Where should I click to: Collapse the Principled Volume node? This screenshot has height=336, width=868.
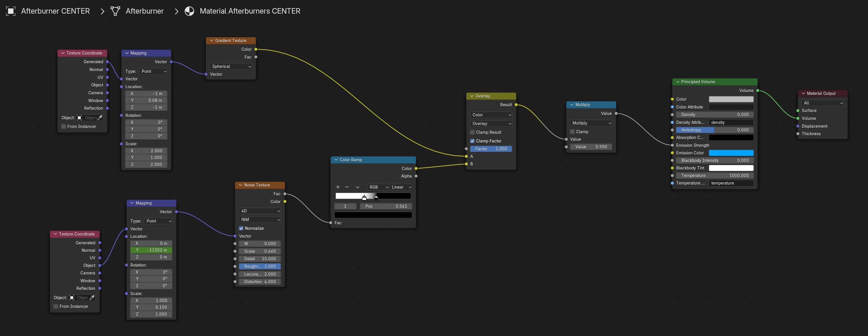click(678, 82)
